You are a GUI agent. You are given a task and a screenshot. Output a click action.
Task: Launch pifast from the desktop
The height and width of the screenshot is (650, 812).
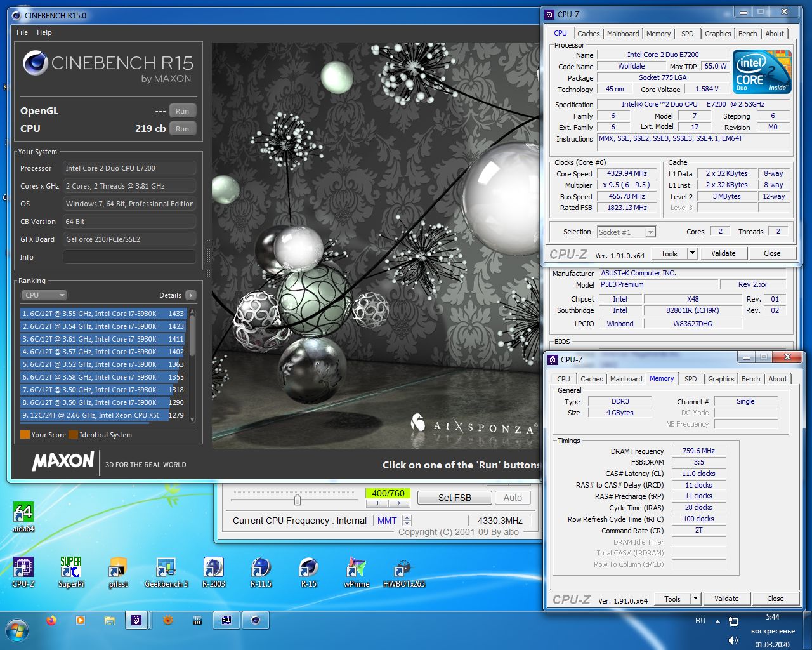[x=119, y=571]
